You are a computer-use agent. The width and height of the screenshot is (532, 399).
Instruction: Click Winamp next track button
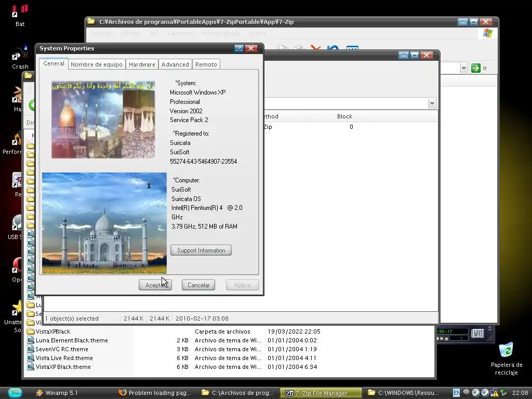442,338
